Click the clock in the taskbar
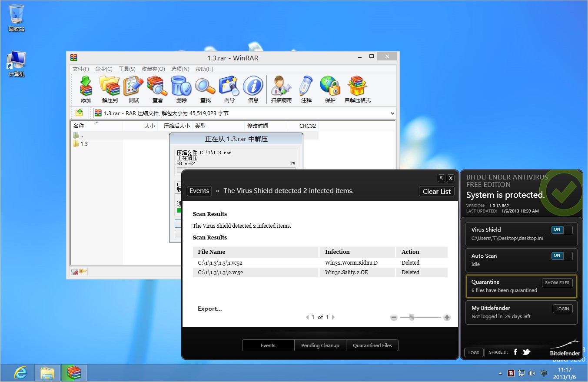Viewport: 588px width, 382px height. 564,373
